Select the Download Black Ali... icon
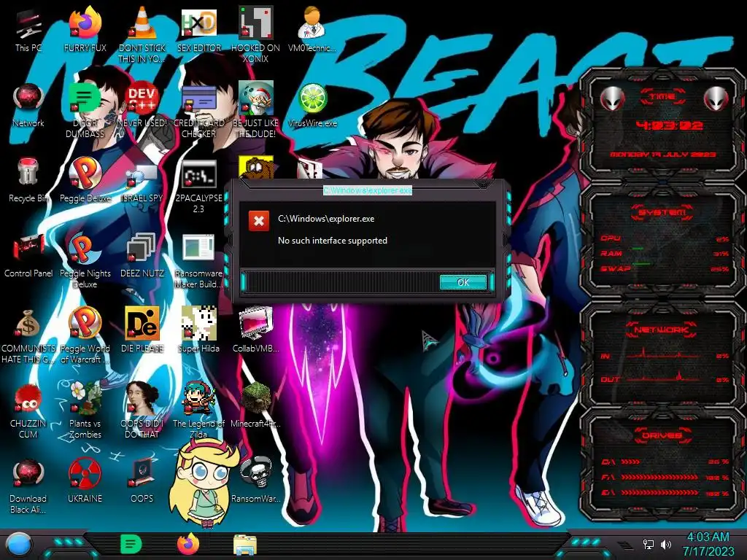The width and height of the screenshot is (747, 560). (x=28, y=486)
